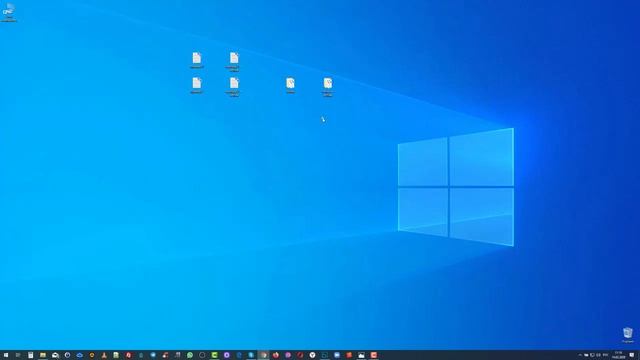Image resolution: width=640 pixels, height=360 pixels.
Task: Open the Windows Start menu
Action: click(6, 355)
